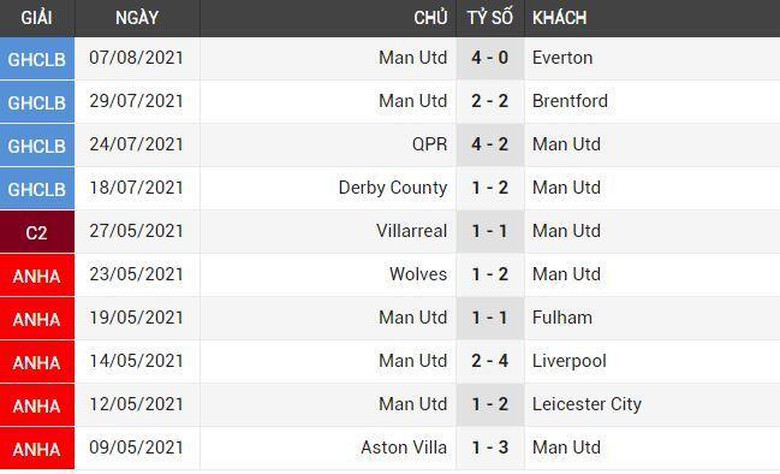Open the Brentford team link

point(570,101)
